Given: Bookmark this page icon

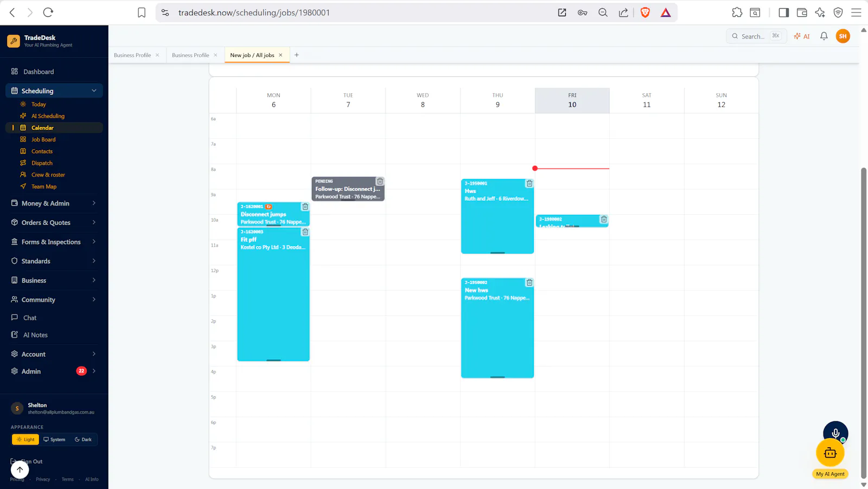Looking at the screenshot, I should (x=142, y=12).
